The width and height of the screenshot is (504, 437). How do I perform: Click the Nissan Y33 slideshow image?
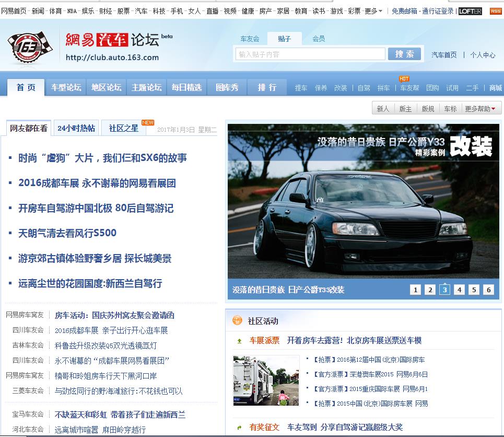coord(363,201)
